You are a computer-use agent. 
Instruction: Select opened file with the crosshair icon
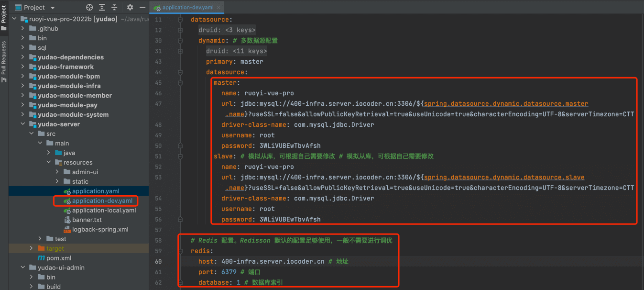pos(89,7)
